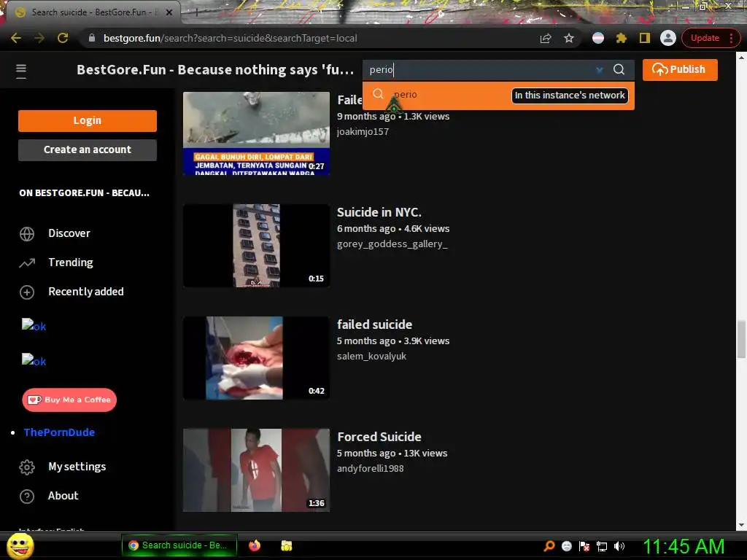
Task: Reload the page with the refresh icon
Action: click(x=63, y=38)
